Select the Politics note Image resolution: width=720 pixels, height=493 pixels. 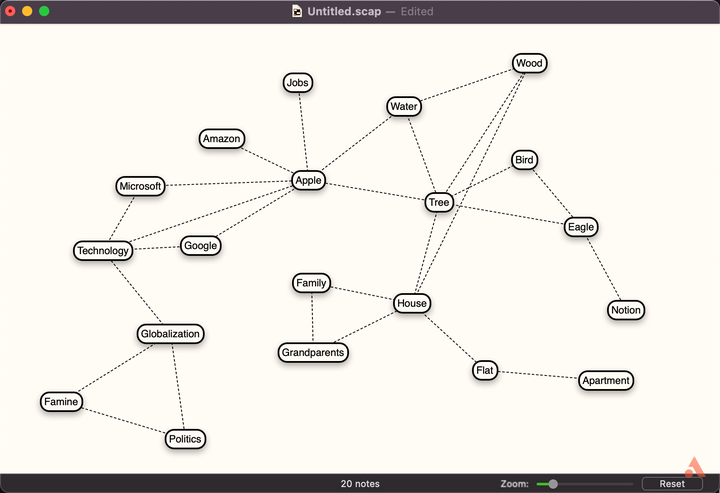pos(185,439)
